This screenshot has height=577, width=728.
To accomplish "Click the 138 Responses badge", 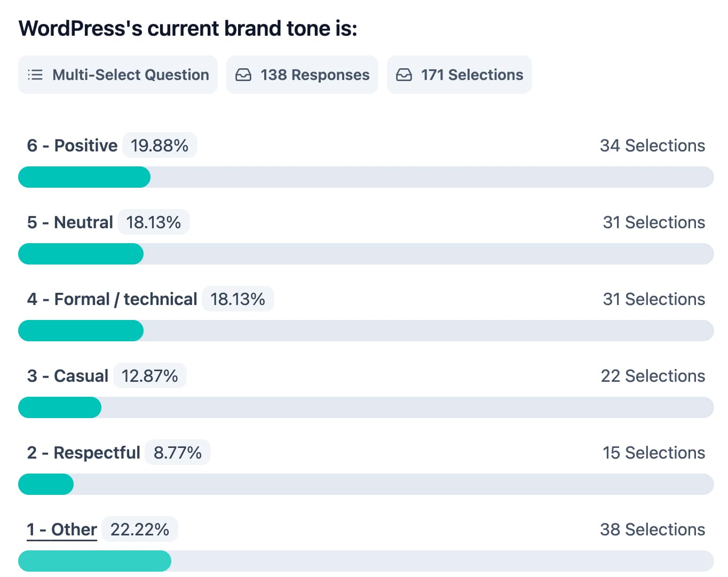I will tap(302, 75).
